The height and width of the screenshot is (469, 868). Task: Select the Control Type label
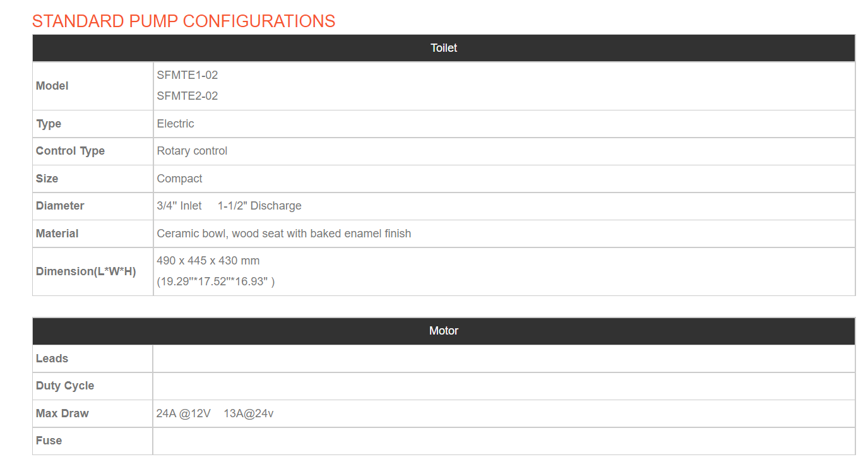pyautogui.click(x=70, y=151)
